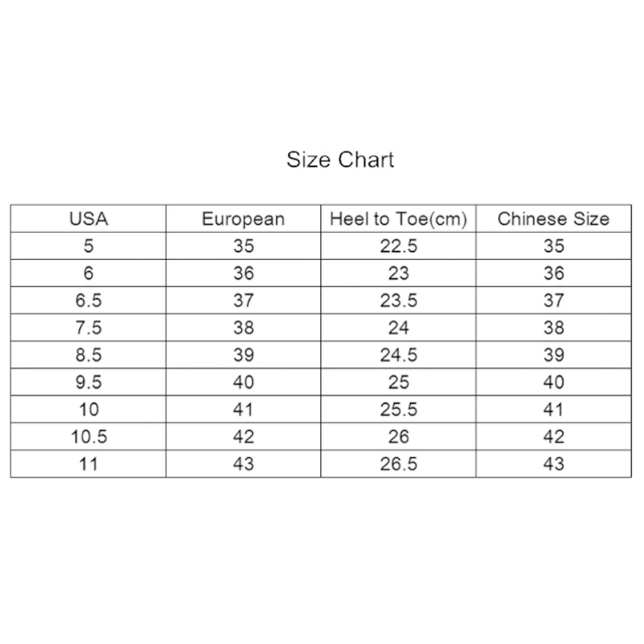Select USA size 10.5 cell
Image resolution: width=644 pixels, height=644 pixels.
click(x=88, y=437)
